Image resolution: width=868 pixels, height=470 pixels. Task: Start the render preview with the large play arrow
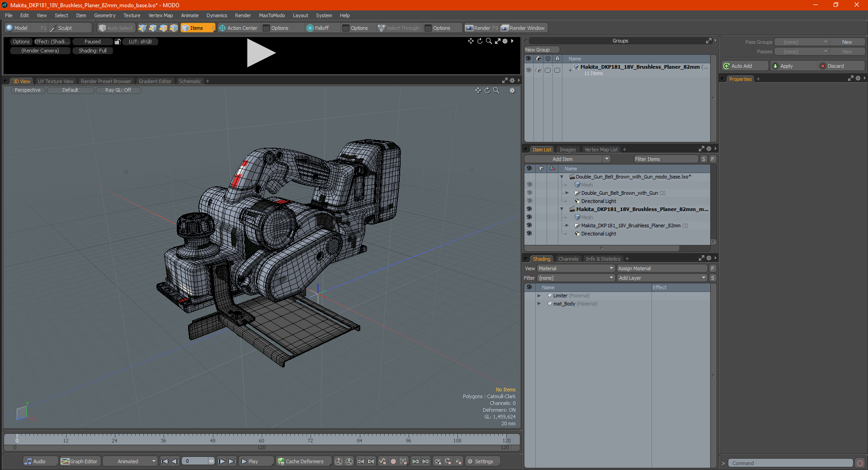click(x=261, y=53)
